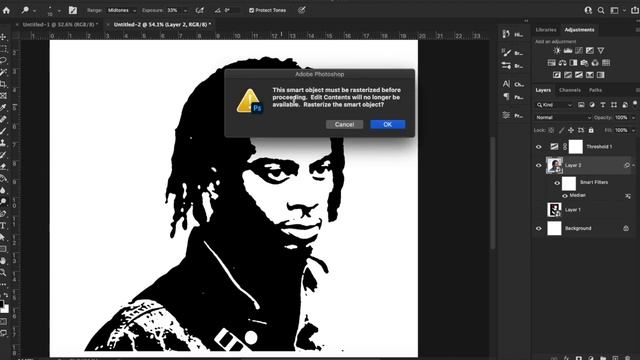Switch to the Untitled-1 document tab
The width and height of the screenshot is (640, 360).
60,24
